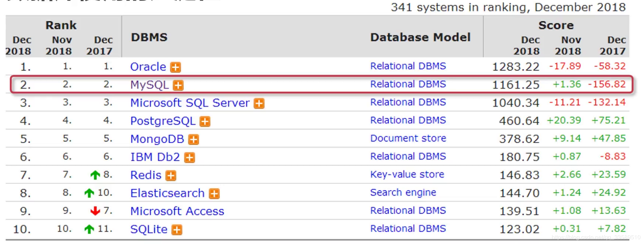Select MySQL's score 1161.25
The width and height of the screenshot is (644, 244).
[x=515, y=85]
